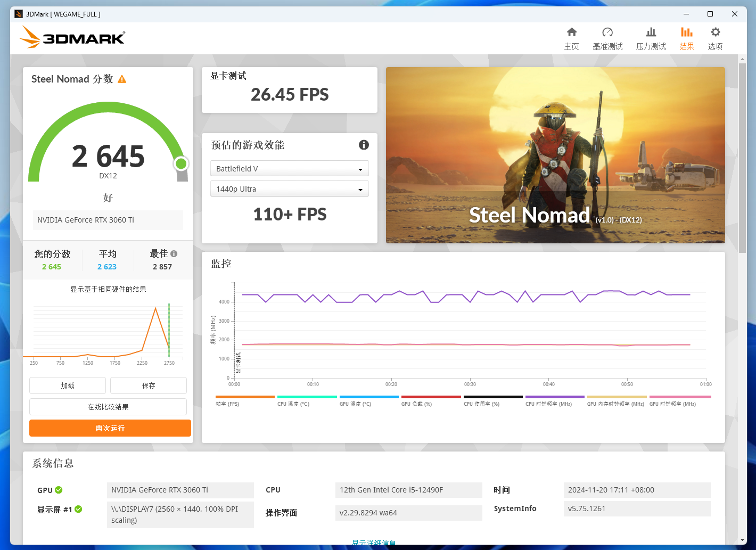The height and width of the screenshot is (550, 756).
Task: Toggle the GPU 温度 legend swatch
Action: [369, 397]
